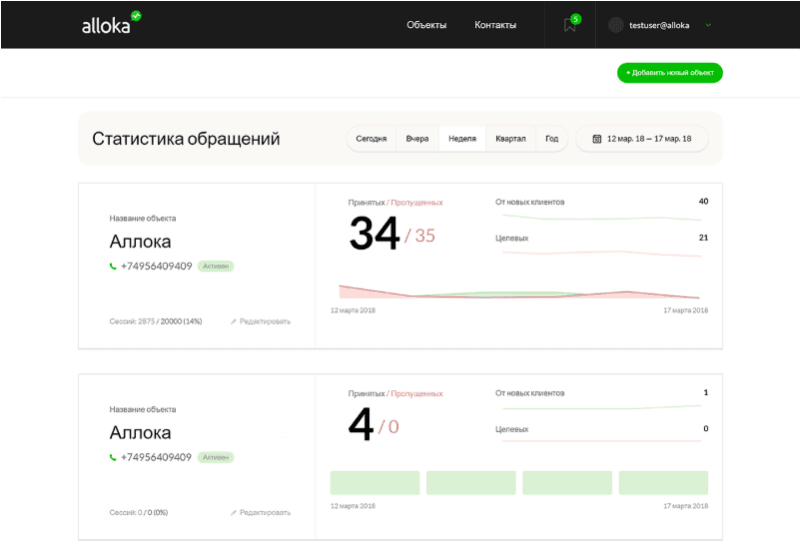
Task: Click the Активен badge in the second card
Action: pos(216,457)
